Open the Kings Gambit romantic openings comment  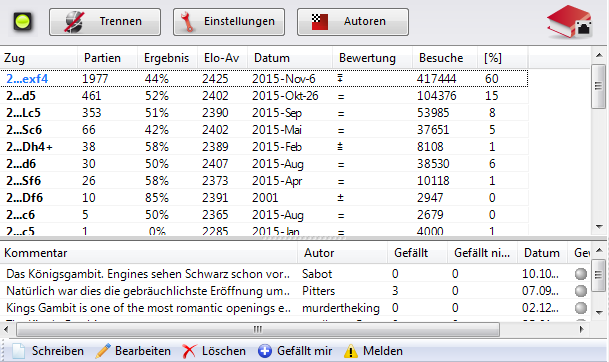click(x=148, y=308)
